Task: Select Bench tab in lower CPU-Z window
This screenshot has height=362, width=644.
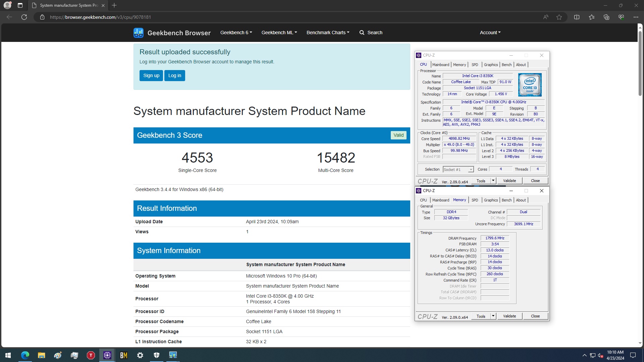Action: (x=506, y=200)
